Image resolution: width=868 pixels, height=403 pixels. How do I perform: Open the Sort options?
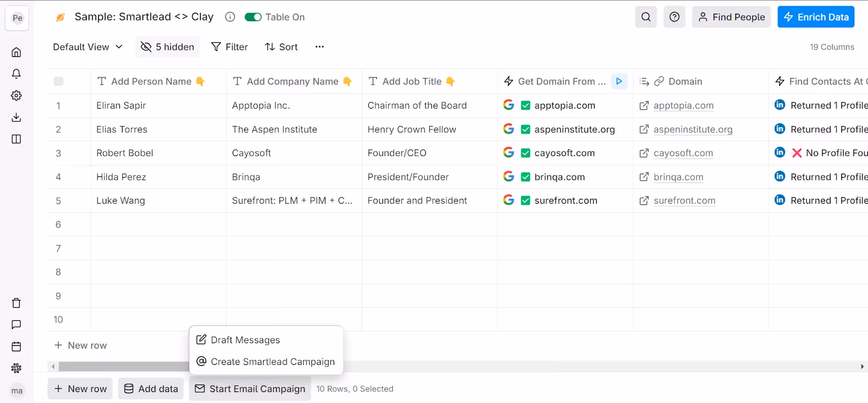281,47
